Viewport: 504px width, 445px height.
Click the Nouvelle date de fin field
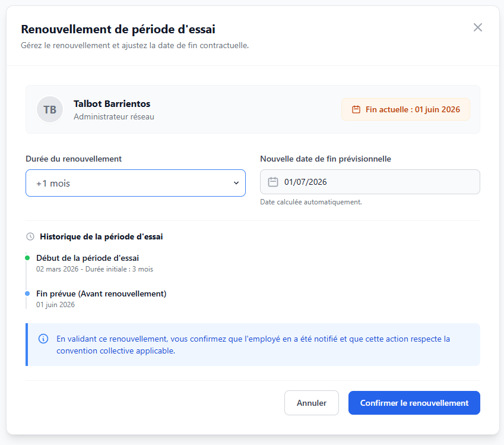click(370, 182)
